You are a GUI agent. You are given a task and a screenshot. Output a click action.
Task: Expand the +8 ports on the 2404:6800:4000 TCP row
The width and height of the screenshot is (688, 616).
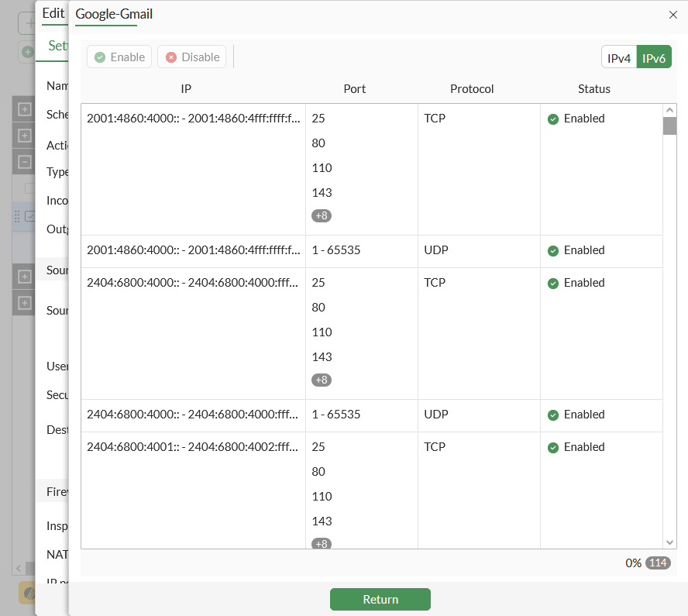coord(322,380)
